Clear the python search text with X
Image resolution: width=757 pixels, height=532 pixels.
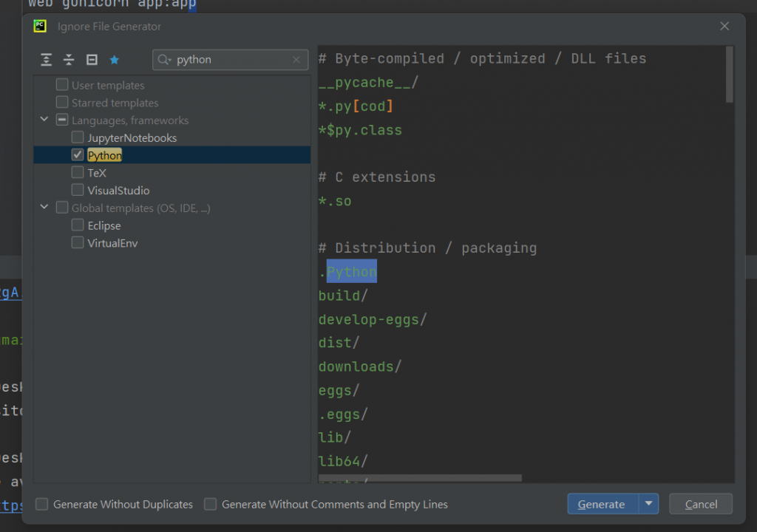pos(296,60)
